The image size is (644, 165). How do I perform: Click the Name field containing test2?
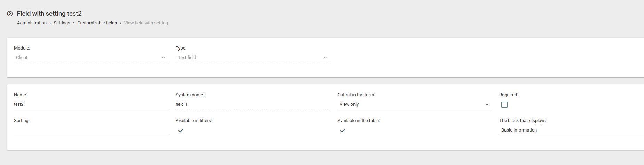90,104
